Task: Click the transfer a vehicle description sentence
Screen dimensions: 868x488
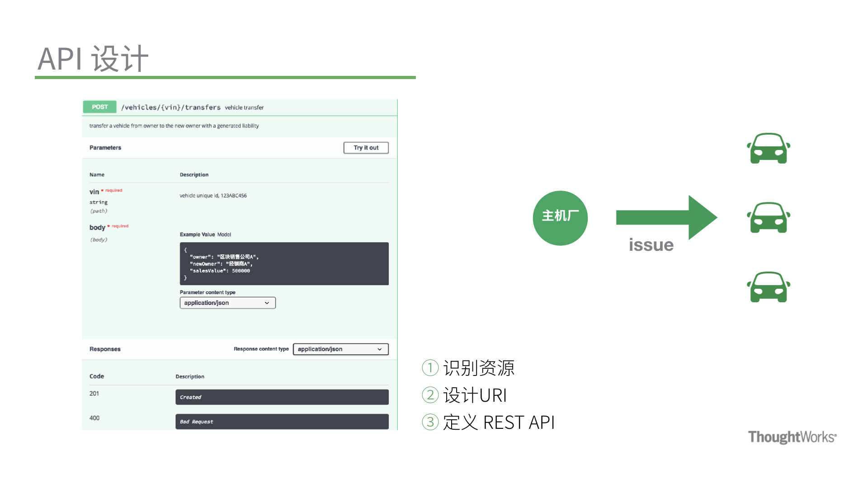Action: [x=174, y=126]
